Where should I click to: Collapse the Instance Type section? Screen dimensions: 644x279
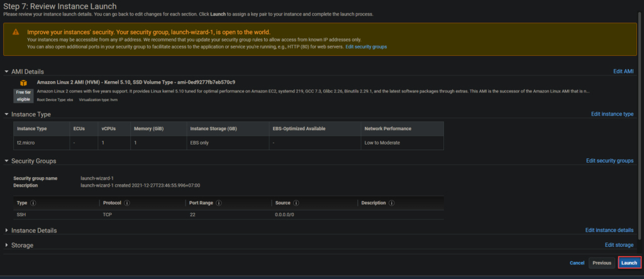click(x=7, y=114)
